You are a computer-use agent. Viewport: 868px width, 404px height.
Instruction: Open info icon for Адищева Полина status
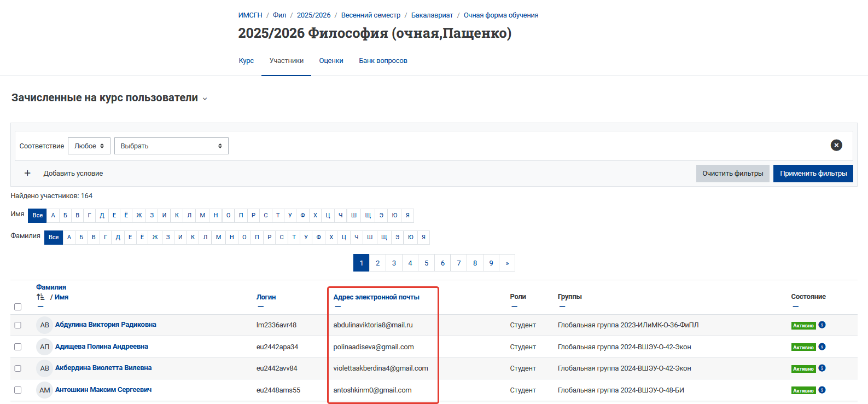(x=822, y=347)
